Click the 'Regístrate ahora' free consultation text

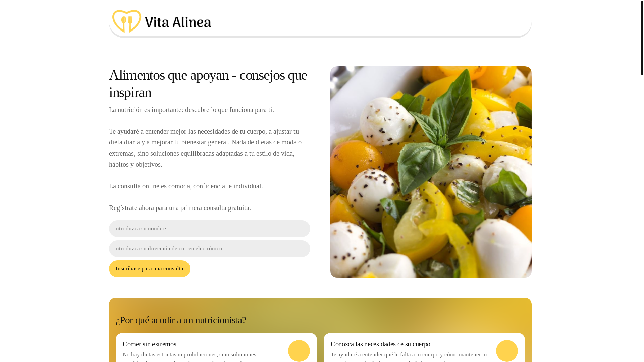click(x=180, y=208)
